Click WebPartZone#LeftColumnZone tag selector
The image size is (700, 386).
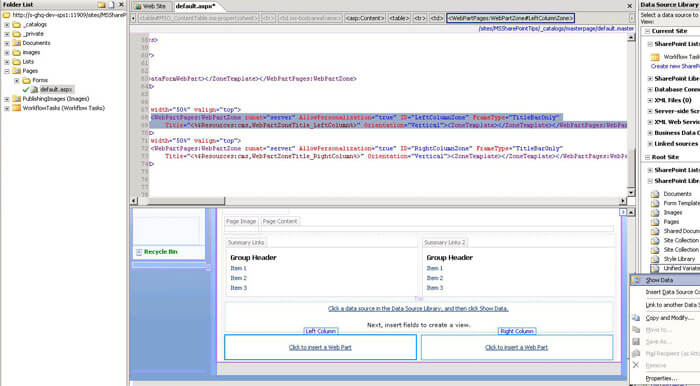510,18
